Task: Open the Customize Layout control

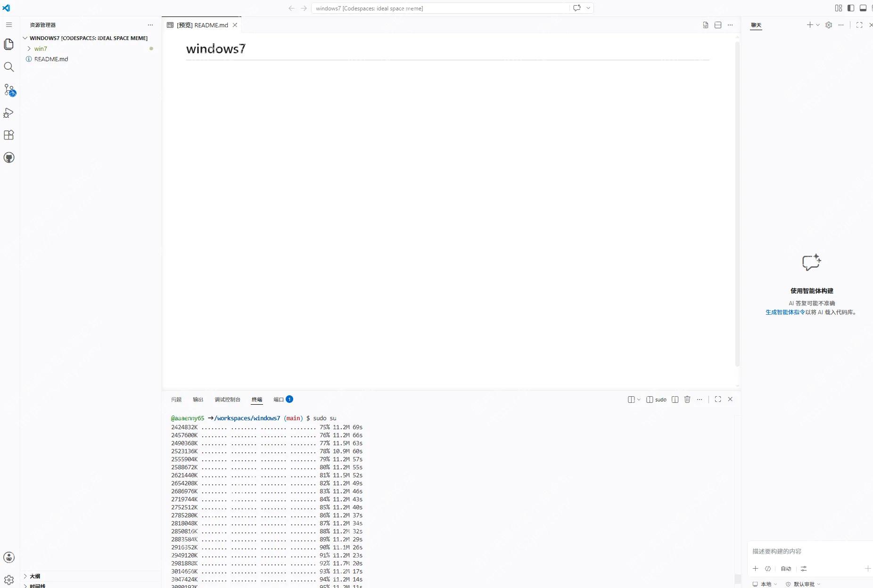Action: (x=839, y=8)
